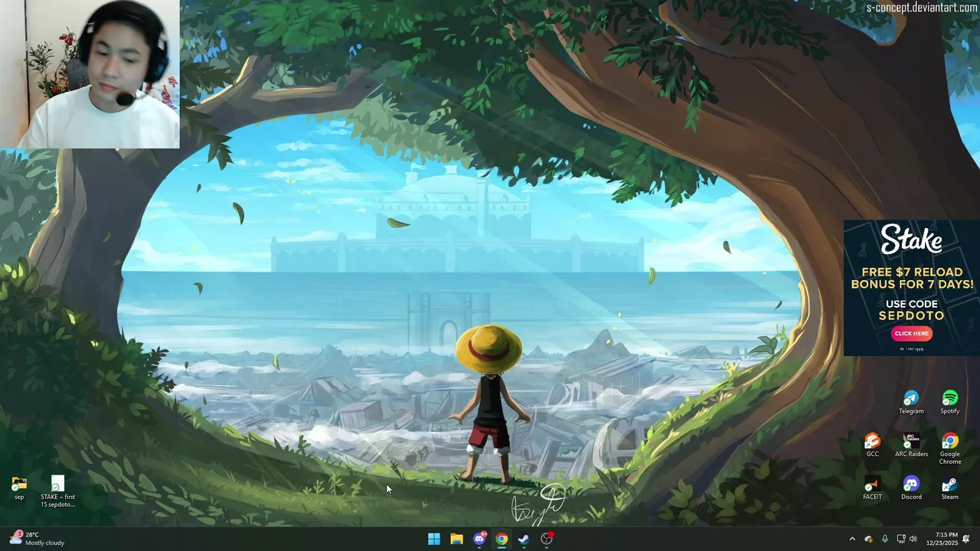Screen dimensions: 980x551
Task: Select the ARC Raiders game shortcut
Action: (x=911, y=445)
